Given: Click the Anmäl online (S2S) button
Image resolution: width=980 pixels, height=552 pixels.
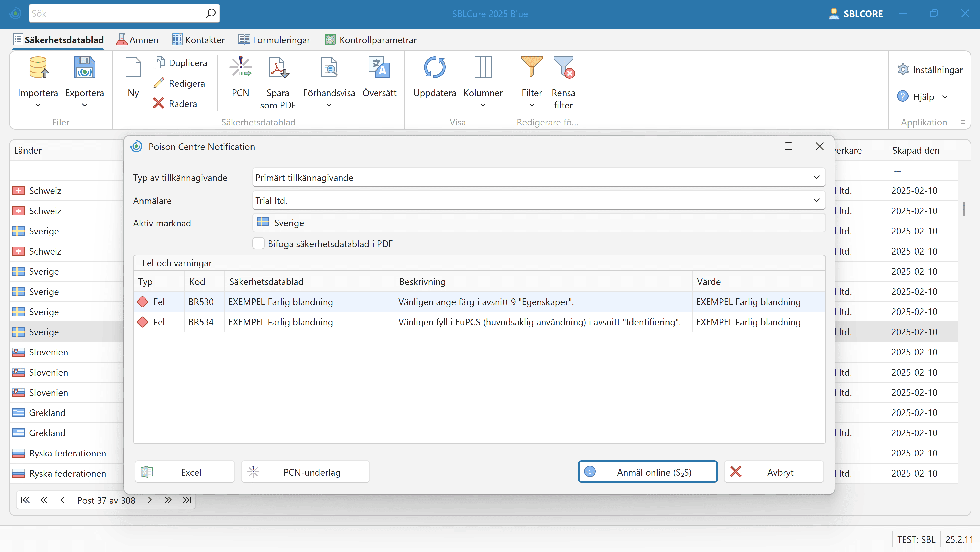Looking at the screenshot, I should (x=648, y=472).
